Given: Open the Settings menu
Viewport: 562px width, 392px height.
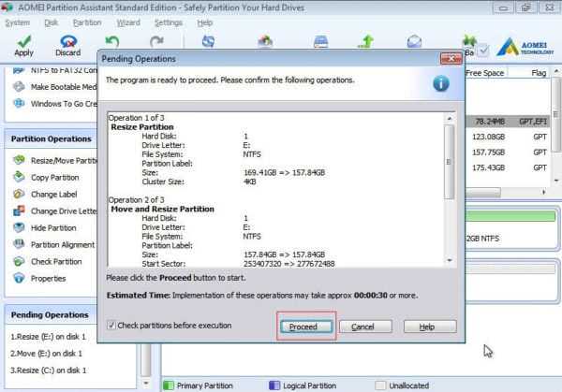Looking at the screenshot, I should tap(169, 22).
